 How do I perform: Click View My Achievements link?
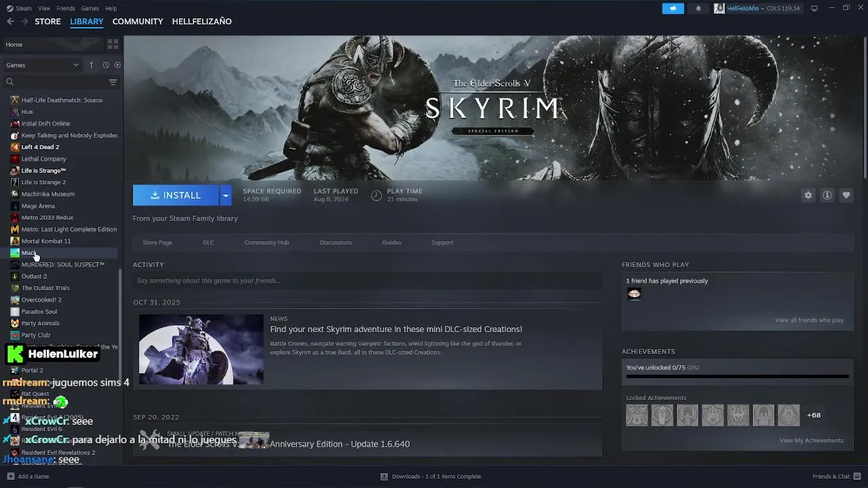(811, 441)
